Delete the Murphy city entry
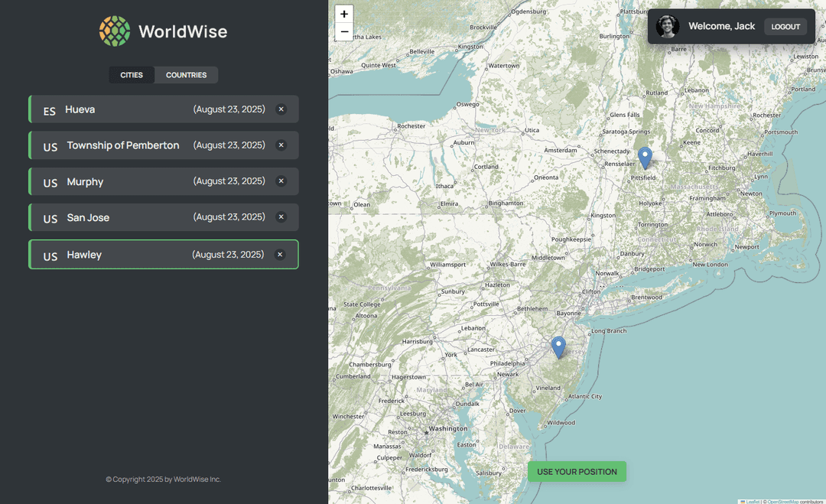826x504 pixels. click(x=281, y=181)
